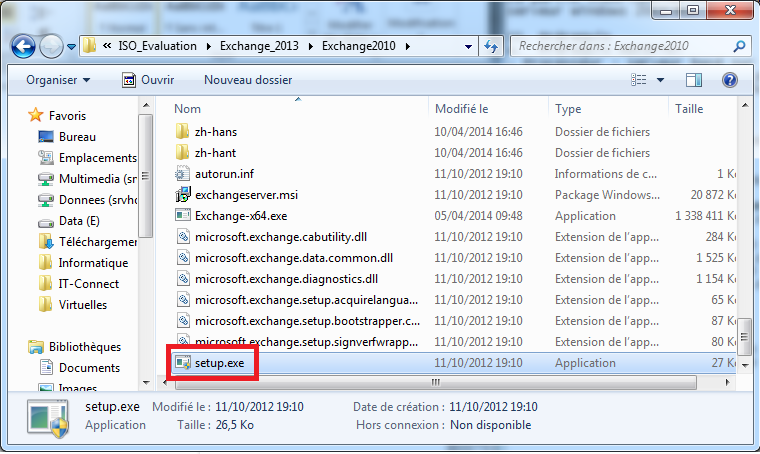Select microsoft.exchange.cabutility.dll file icon
This screenshot has width=760, height=454.
pyautogui.click(x=183, y=236)
